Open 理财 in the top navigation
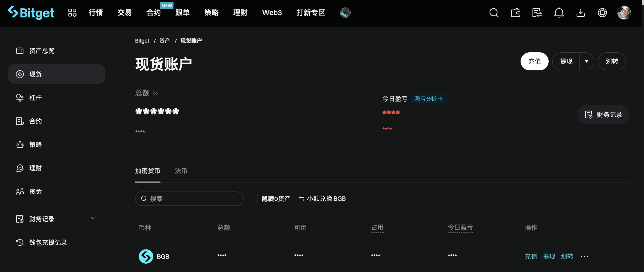Viewport: 644px width, 272px height. point(240,13)
